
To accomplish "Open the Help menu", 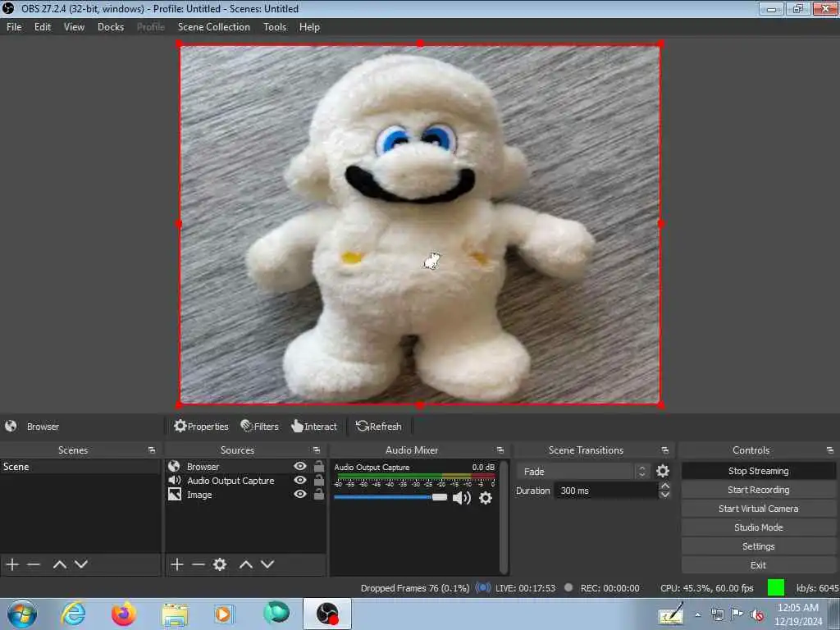I will coord(309,27).
